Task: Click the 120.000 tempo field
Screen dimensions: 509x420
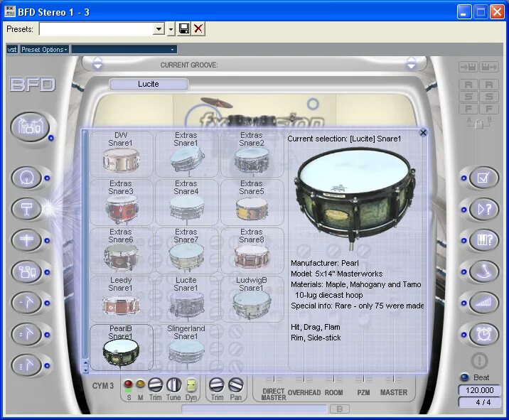Action: pyautogui.click(x=479, y=390)
